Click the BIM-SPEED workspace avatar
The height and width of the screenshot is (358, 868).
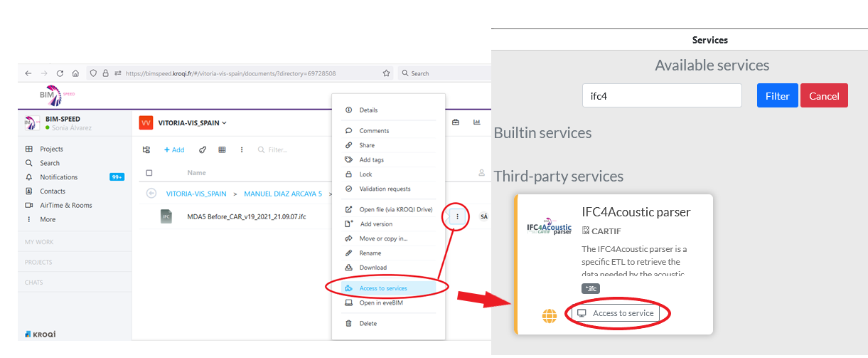pyautogui.click(x=32, y=123)
